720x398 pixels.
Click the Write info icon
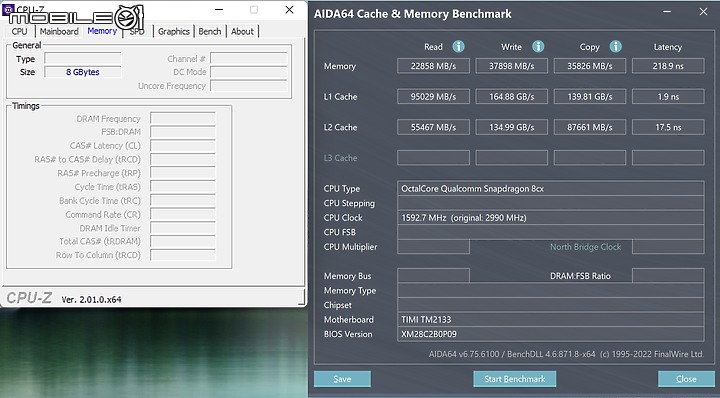click(x=538, y=46)
